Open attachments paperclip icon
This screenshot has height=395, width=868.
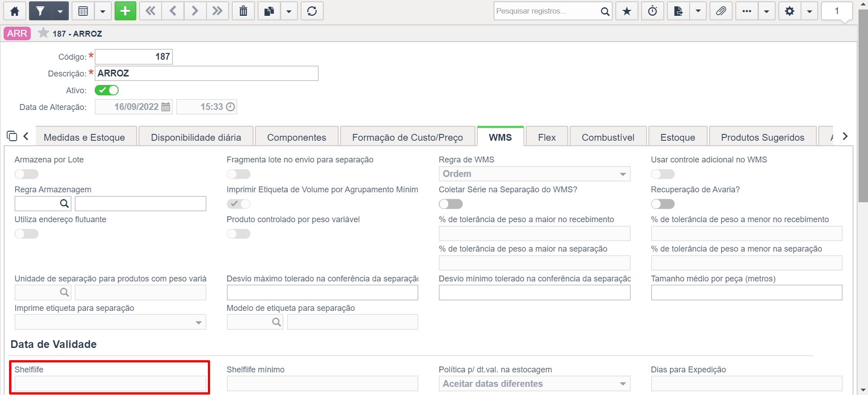coord(721,11)
